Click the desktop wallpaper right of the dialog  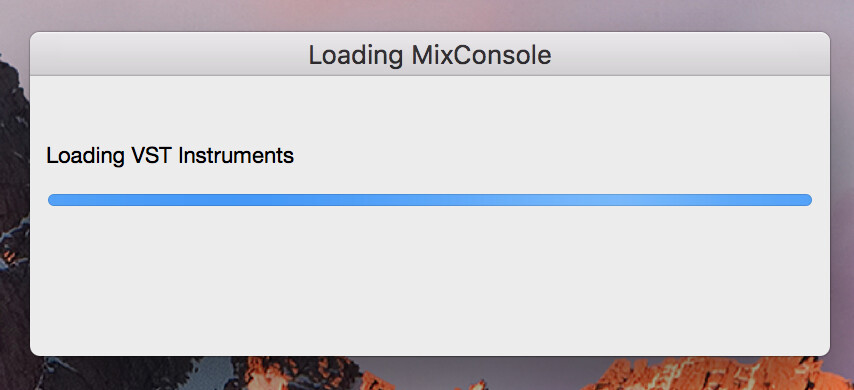coord(842,191)
